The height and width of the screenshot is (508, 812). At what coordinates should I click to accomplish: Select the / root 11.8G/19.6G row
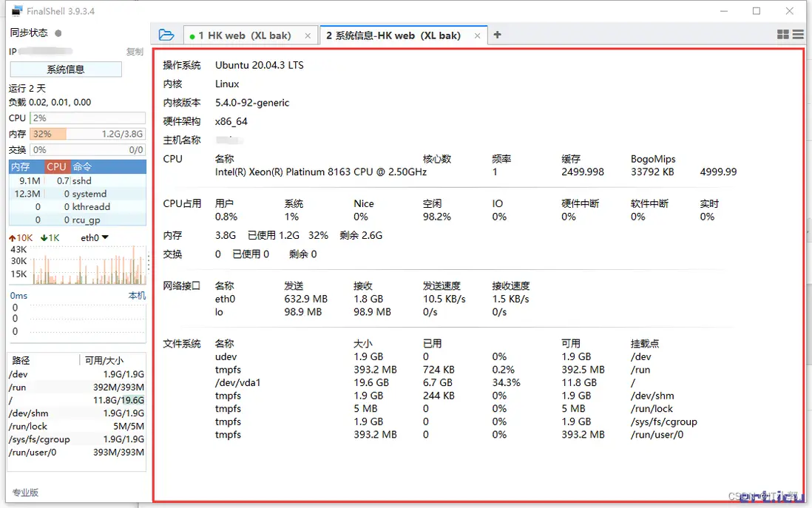pyautogui.click(x=77, y=400)
